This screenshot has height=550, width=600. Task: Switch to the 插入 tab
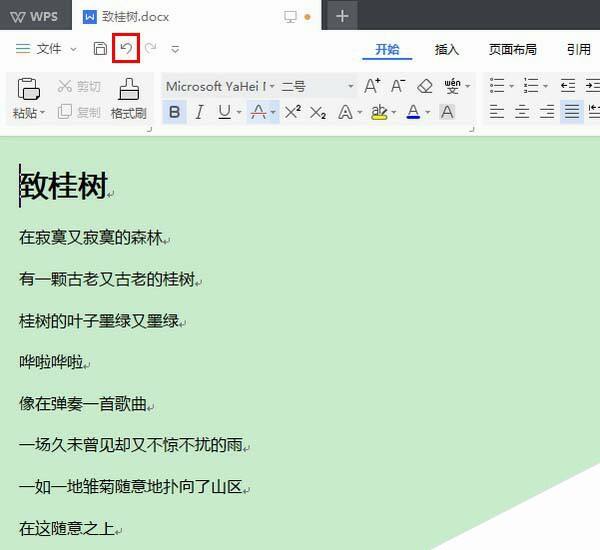[x=447, y=49]
